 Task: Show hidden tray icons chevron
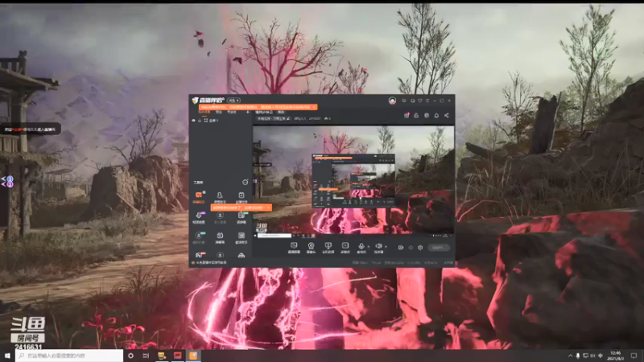coord(570,356)
